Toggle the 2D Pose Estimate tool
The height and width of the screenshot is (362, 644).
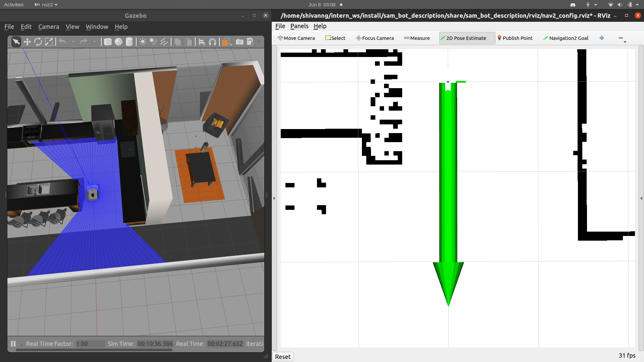tap(467, 38)
